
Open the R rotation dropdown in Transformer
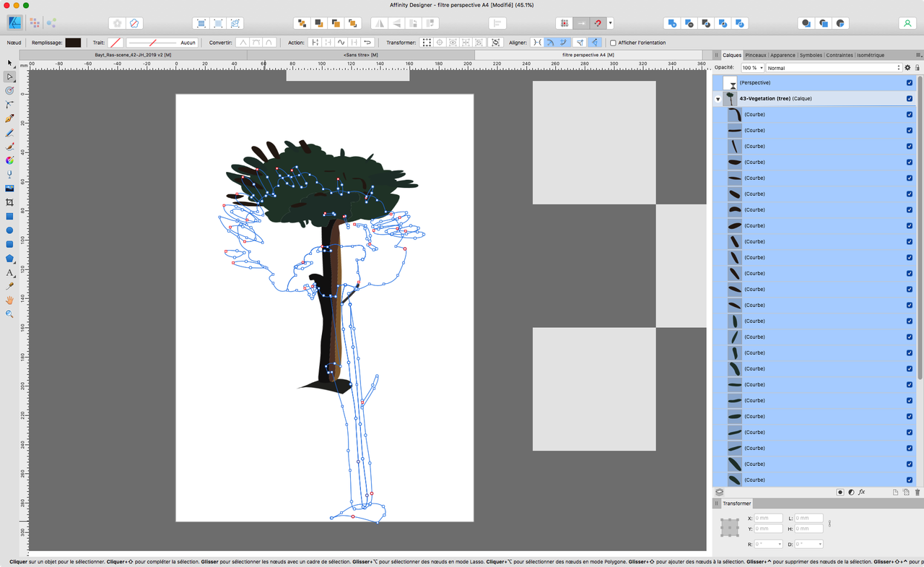click(780, 544)
